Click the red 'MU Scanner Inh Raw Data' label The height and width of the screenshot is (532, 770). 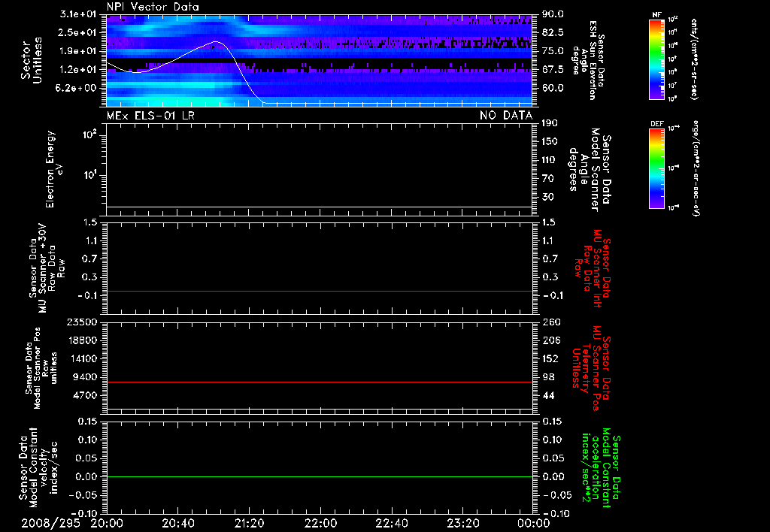point(592,268)
